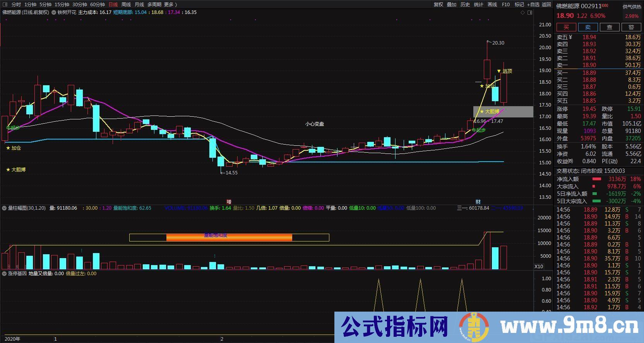Click the 20.30 high price label
644x343 pixels.
point(498,43)
